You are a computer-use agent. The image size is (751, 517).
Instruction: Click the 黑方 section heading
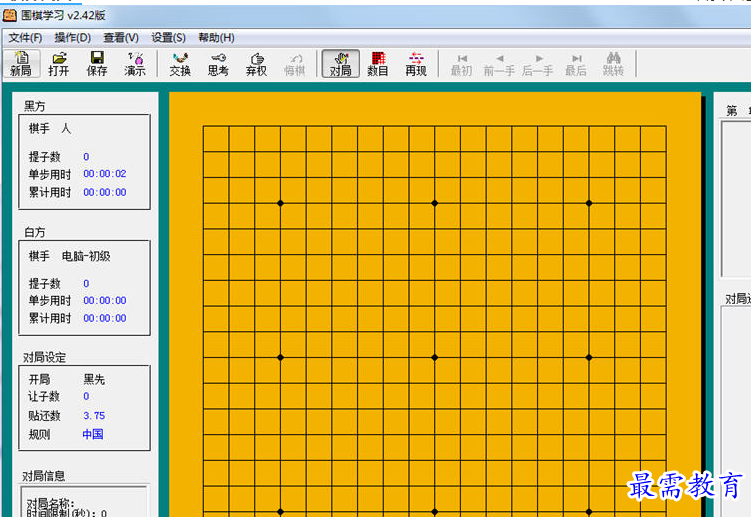point(34,106)
